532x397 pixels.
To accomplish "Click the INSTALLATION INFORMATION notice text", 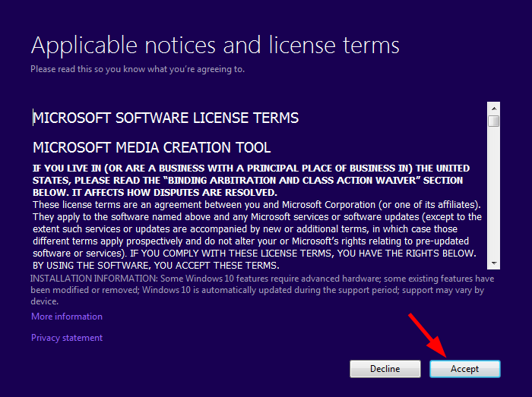I will tap(262, 290).
